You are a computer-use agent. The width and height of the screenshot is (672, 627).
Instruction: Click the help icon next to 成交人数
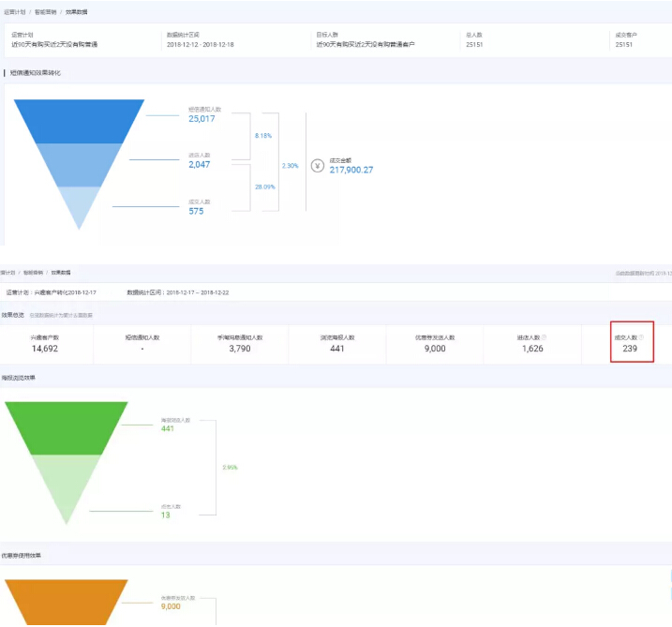641,337
